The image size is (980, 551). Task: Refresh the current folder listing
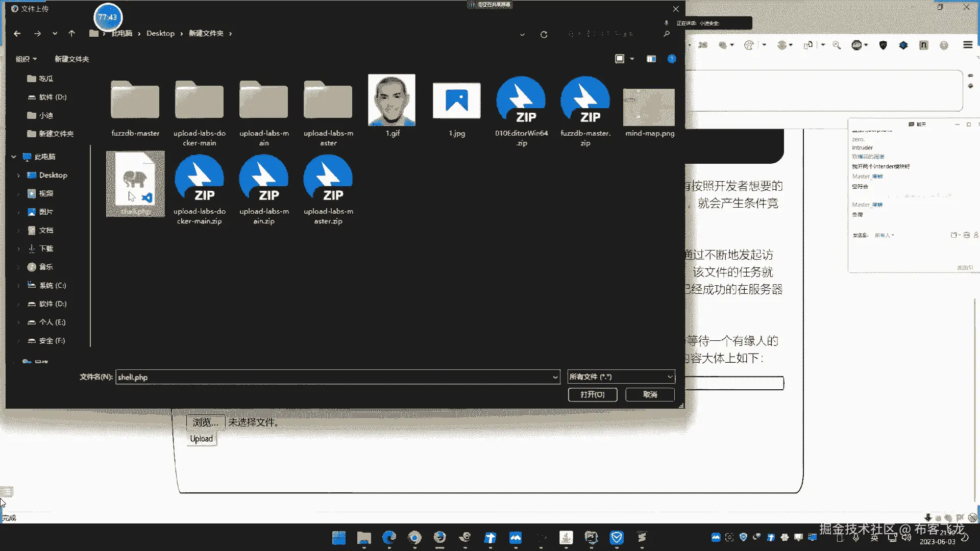pyautogui.click(x=544, y=34)
